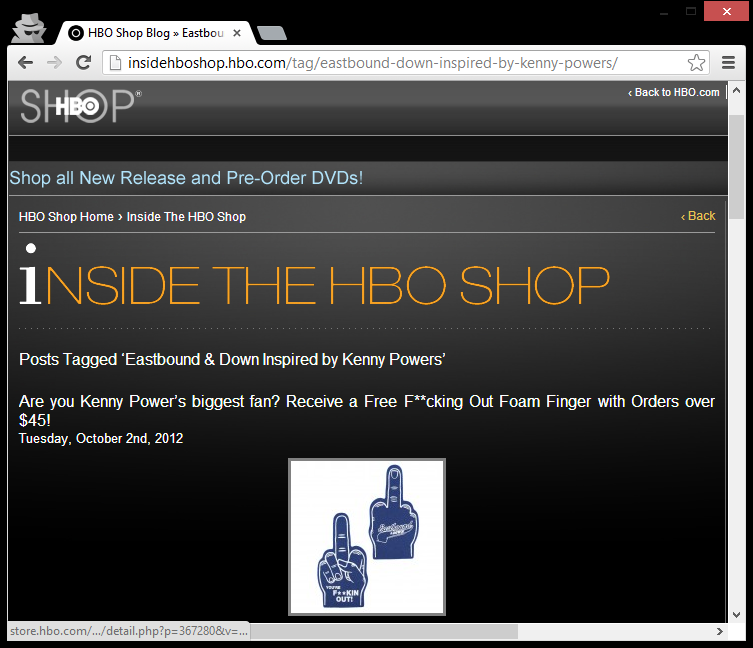Image resolution: width=753 pixels, height=648 pixels.
Task: Open Shop all New Release and Pre-Order DVDs link
Action: click(x=186, y=178)
